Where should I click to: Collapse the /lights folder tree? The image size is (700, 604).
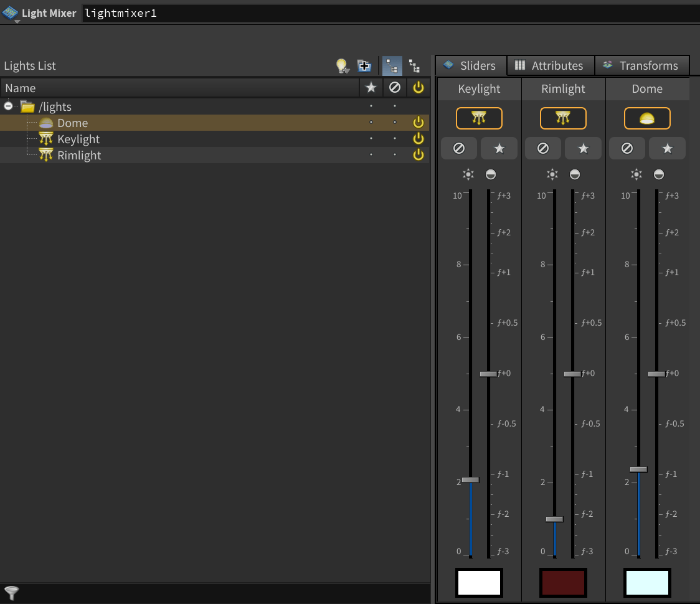click(x=8, y=106)
